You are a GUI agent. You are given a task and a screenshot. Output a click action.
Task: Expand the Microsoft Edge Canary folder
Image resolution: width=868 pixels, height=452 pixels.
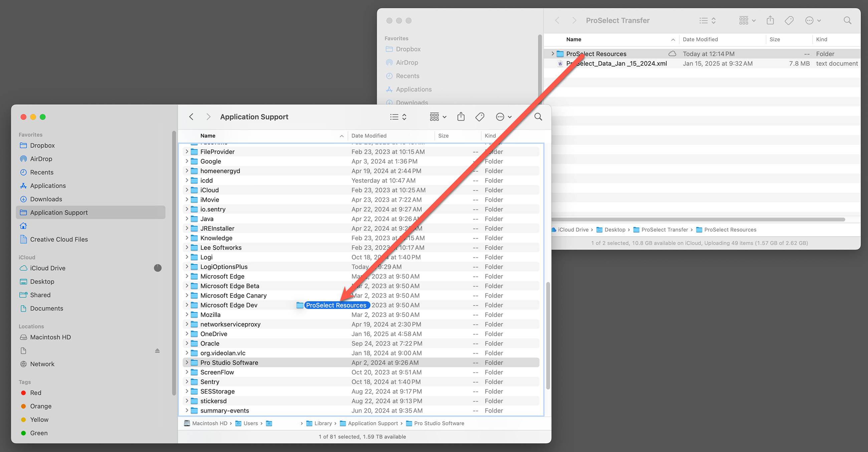point(187,295)
